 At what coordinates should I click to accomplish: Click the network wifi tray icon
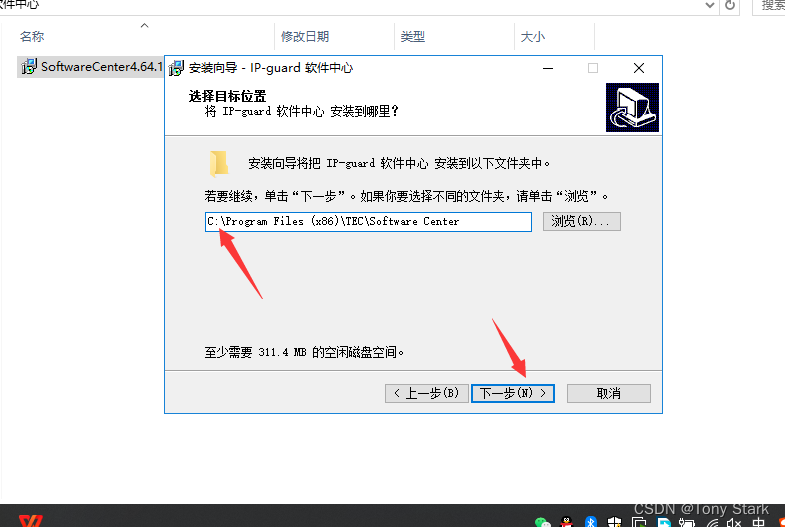pos(711,522)
